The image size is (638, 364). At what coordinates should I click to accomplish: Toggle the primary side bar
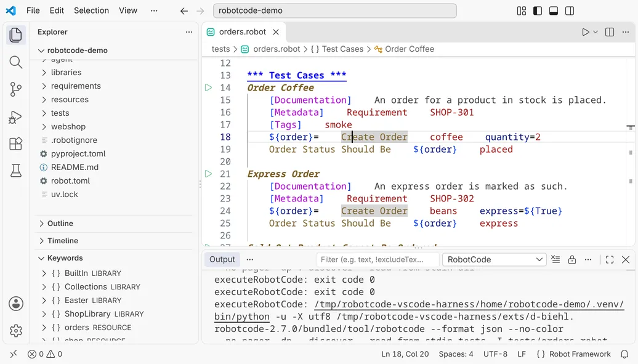pyautogui.click(x=538, y=11)
